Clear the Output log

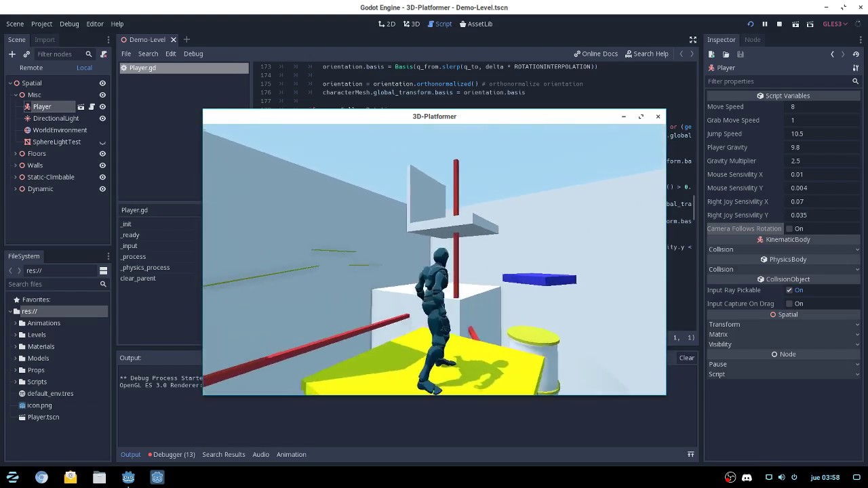point(687,358)
